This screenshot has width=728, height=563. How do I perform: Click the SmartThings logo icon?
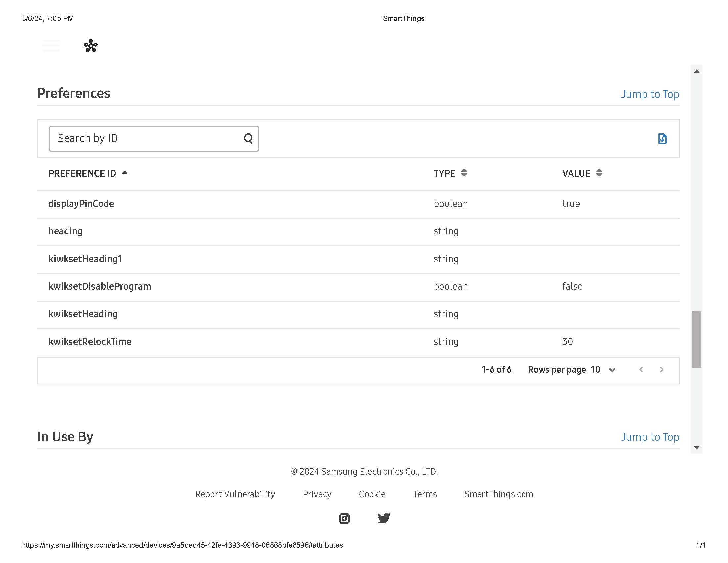click(x=91, y=46)
